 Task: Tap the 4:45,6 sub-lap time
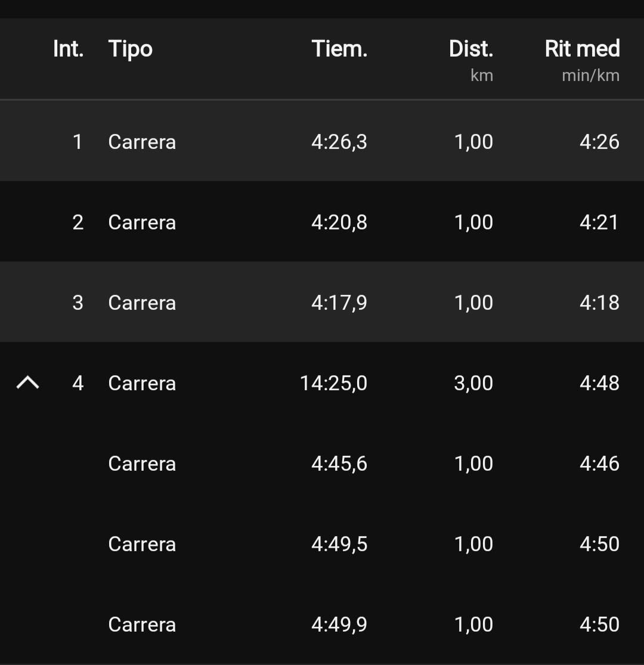[339, 464]
